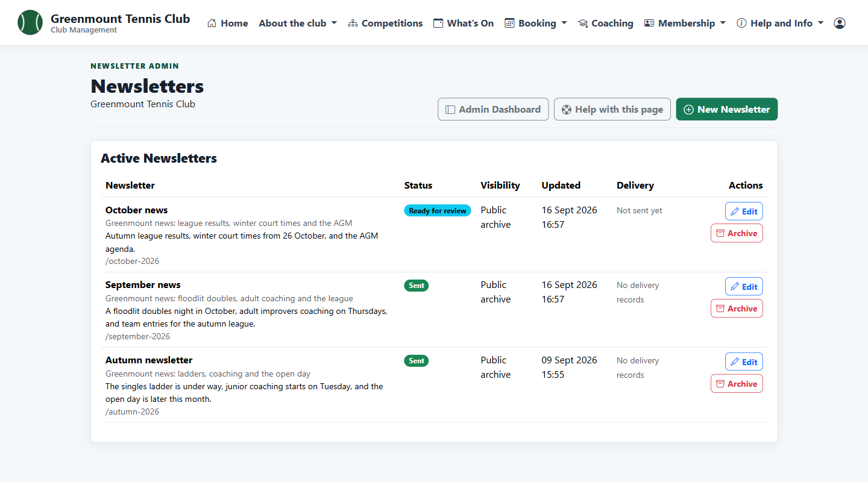Click the 09 Sept 2026 updated date

[570, 360]
